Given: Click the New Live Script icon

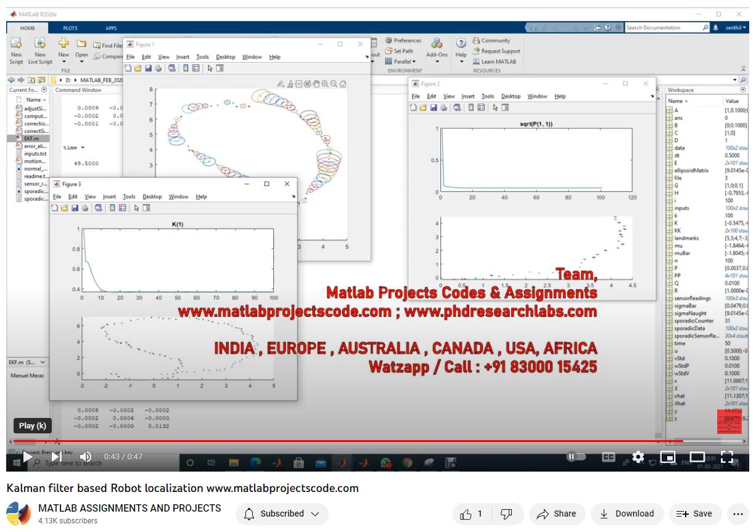Looking at the screenshot, I should tap(40, 43).
